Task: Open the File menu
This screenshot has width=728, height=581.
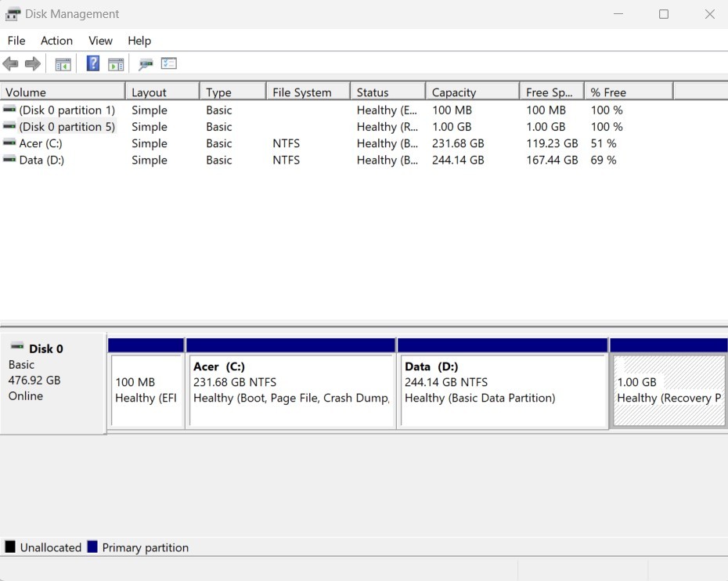Action: click(16, 41)
